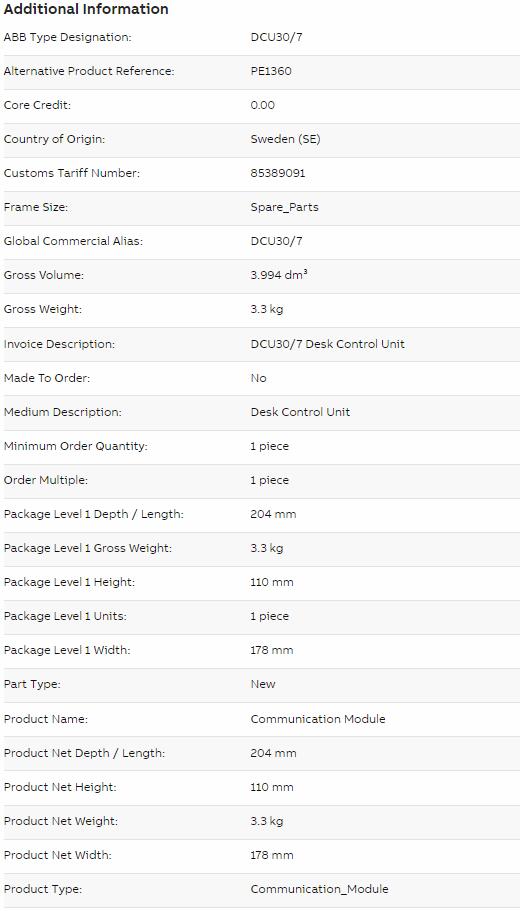Click the Invoice Description DCU30/7 Desk Control Unit
This screenshot has width=520, height=911.
328,344
